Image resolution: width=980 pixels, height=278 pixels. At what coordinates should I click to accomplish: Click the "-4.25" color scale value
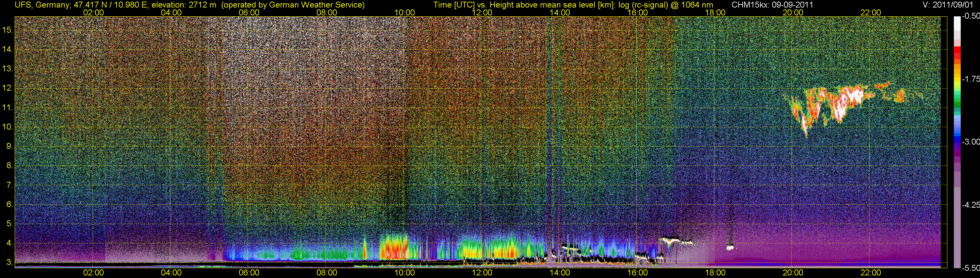click(971, 205)
